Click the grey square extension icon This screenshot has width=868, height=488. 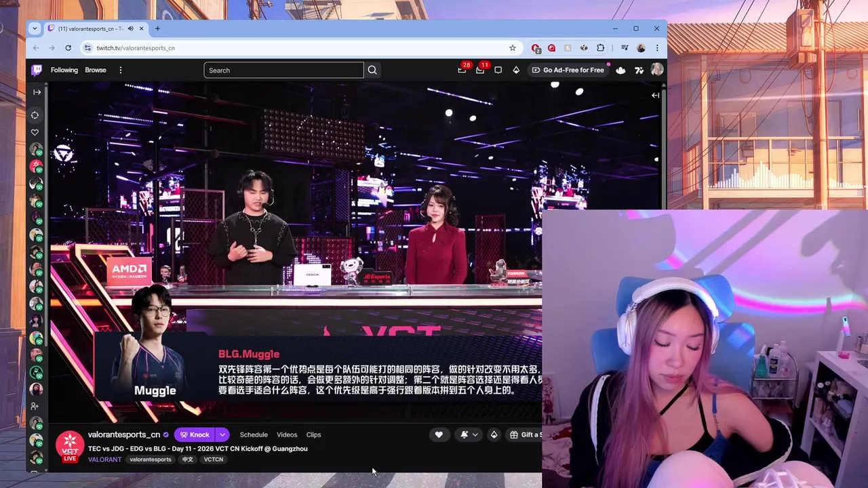568,48
